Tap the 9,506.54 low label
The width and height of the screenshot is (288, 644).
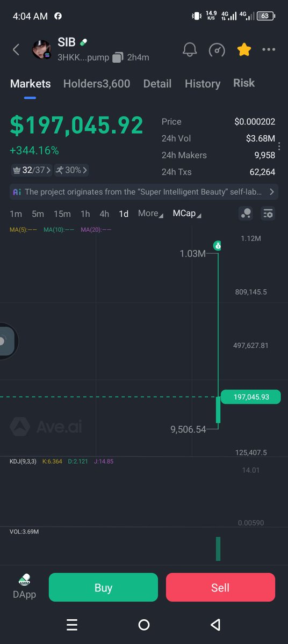(188, 429)
